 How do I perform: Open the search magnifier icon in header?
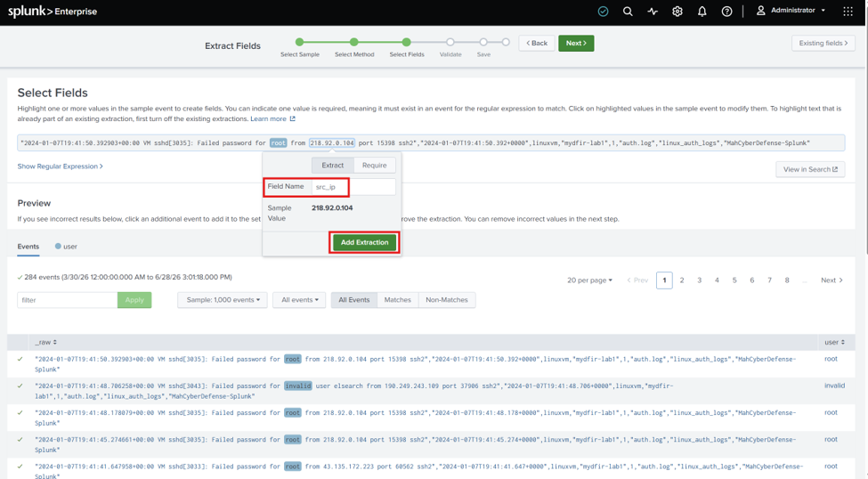pos(628,11)
